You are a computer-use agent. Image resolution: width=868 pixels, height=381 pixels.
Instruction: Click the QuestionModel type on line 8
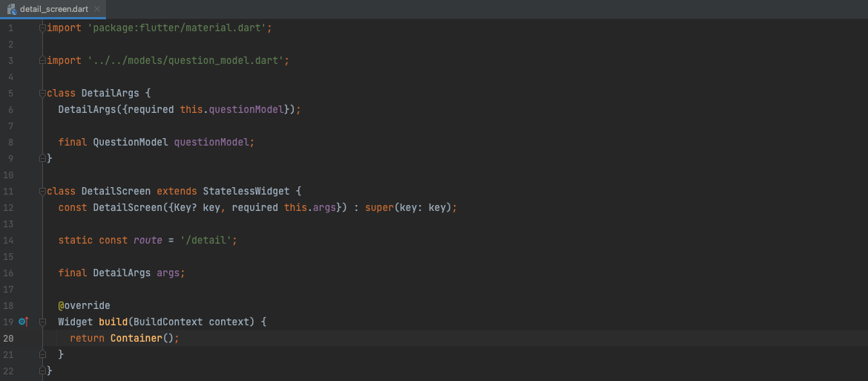(x=131, y=142)
